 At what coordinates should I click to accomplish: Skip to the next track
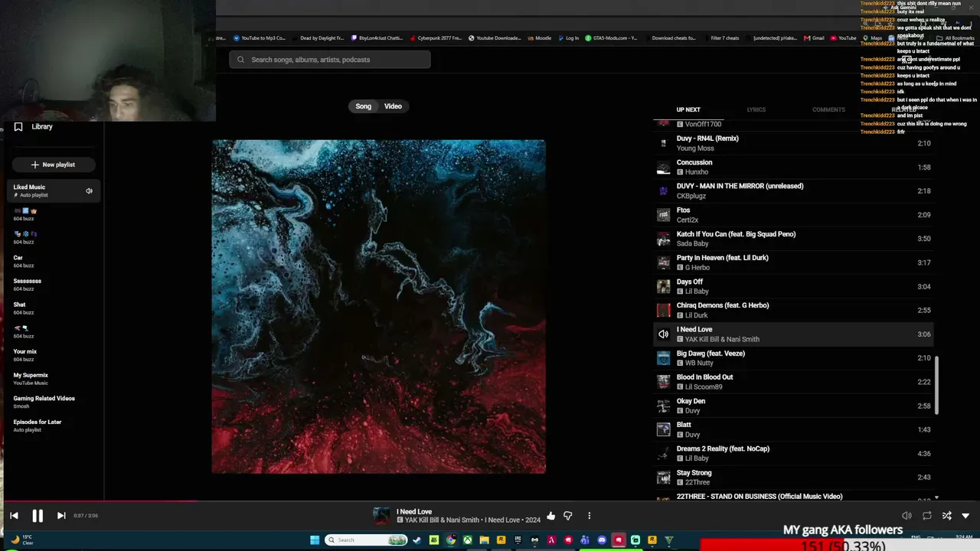coord(61,516)
